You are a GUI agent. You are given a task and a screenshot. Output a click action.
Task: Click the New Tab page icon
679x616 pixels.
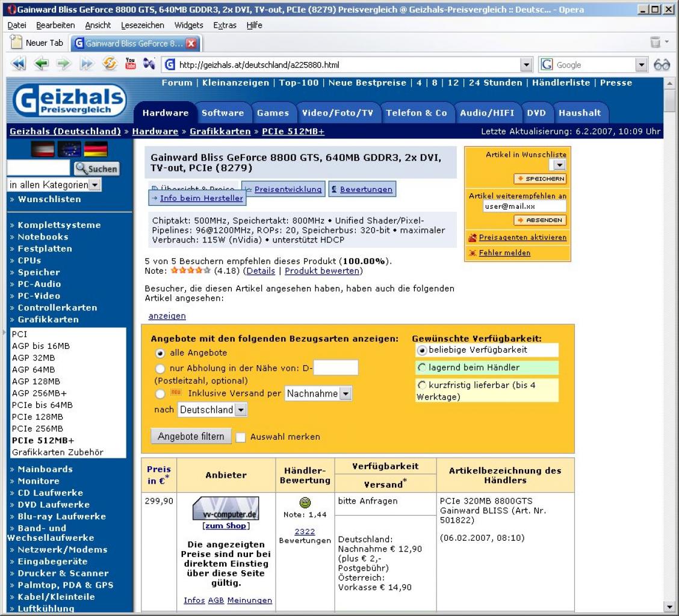tap(16, 42)
